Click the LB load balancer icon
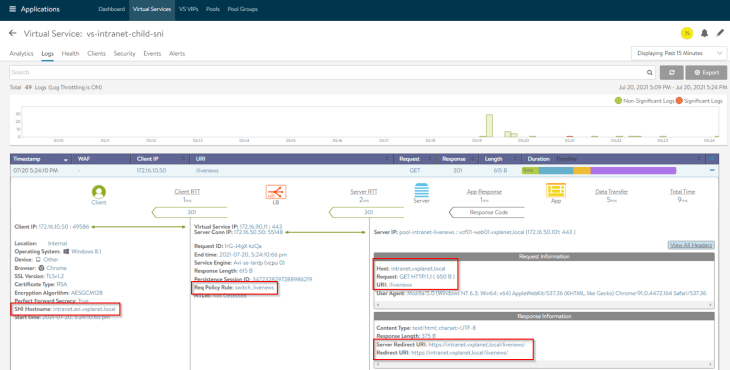 point(276,191)
